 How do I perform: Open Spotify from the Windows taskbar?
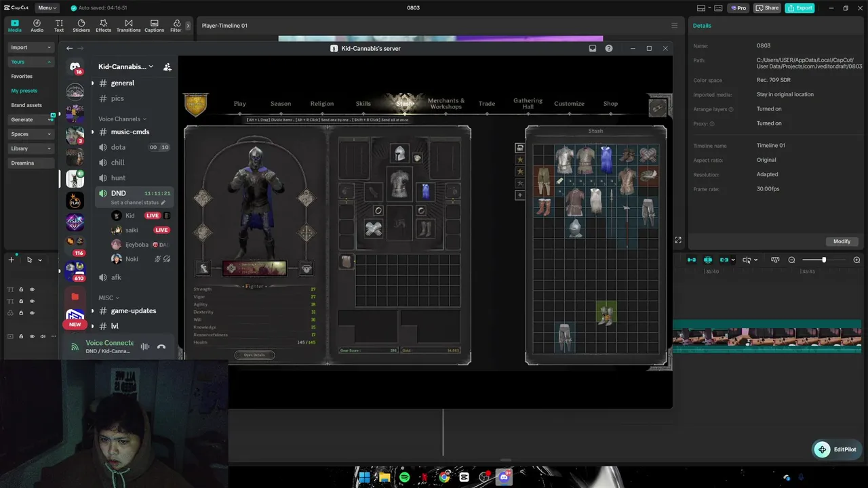point(405,477)
